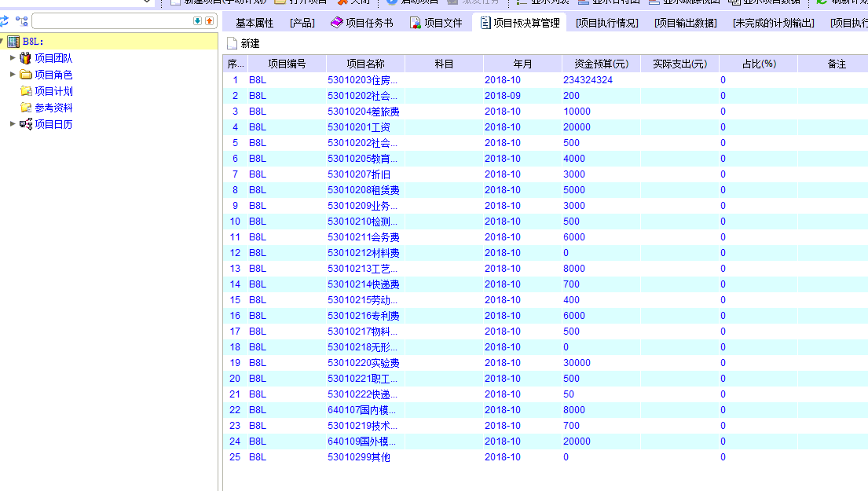Open the 项目计划 tree node
Viewport: 868px width, 491px height.
[53, 91]
